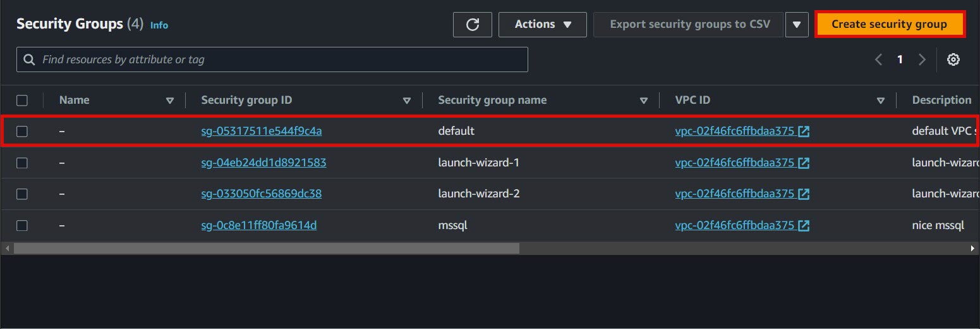The height and width of the screenshot is (329, 980).
Task: Click the search magnifier icon
Action: (28, 59)
